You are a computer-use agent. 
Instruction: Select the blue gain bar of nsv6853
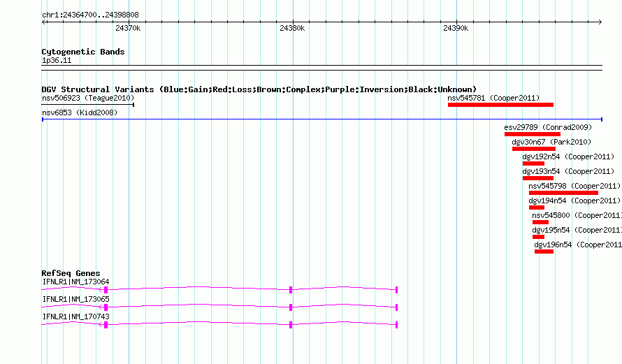322,119
